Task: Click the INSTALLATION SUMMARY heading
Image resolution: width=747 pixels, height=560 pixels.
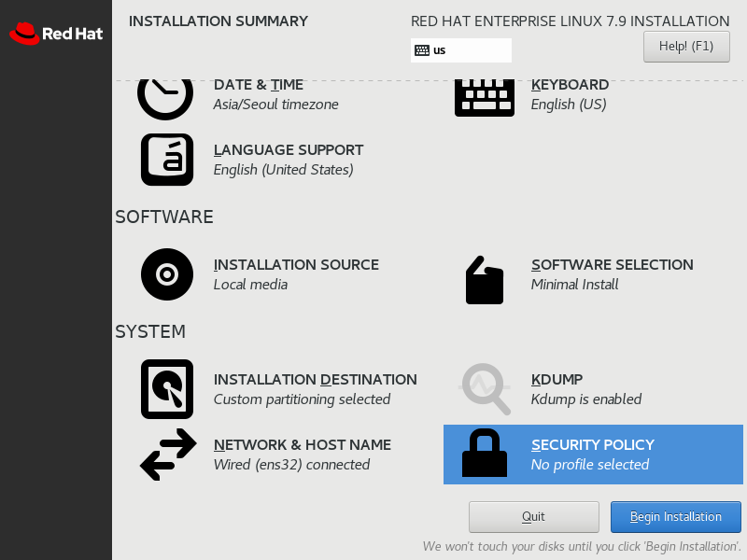Action: (218, 21)
